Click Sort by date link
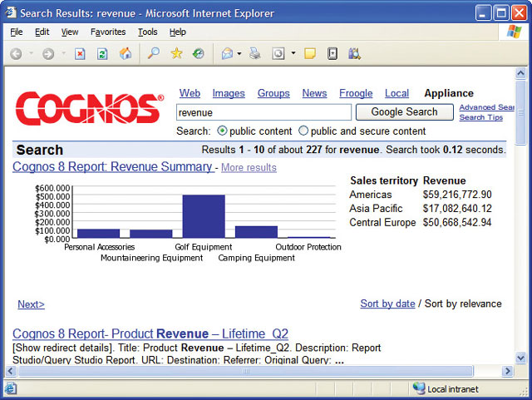 coord(387,304)
